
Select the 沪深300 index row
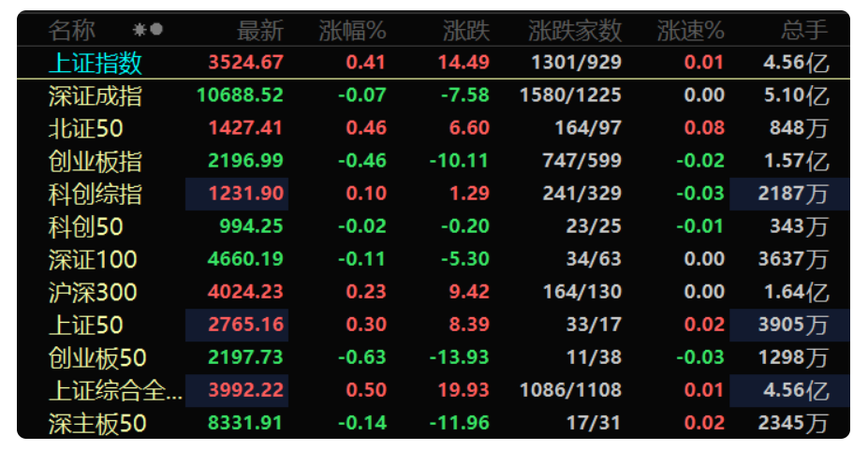point(434,292)
